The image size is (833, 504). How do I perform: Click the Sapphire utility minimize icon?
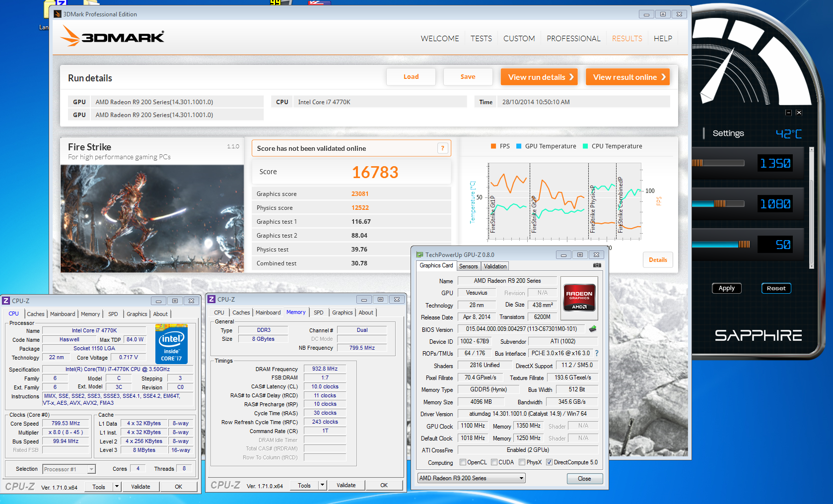pos(788,113)
